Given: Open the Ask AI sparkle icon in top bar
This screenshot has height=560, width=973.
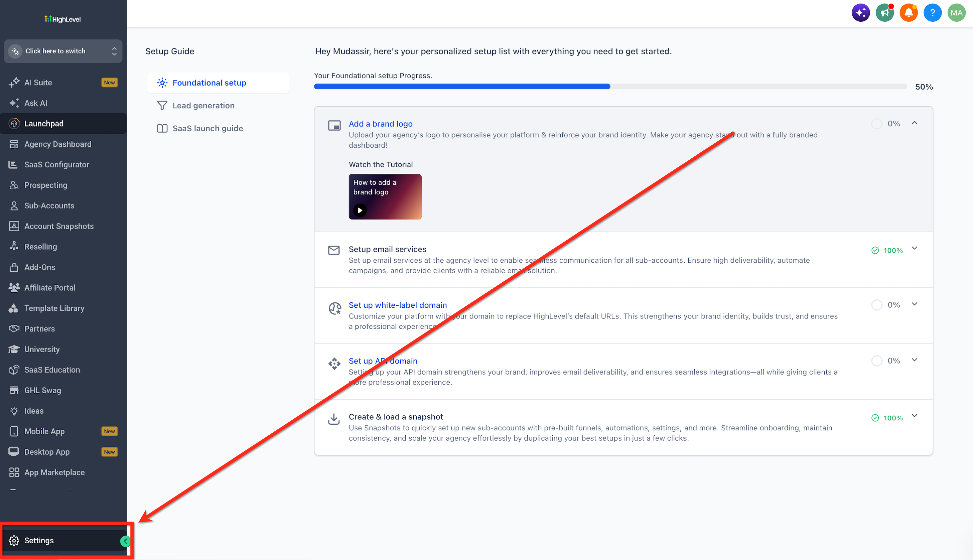Looking at the screenshot, I should click(861, 13).
